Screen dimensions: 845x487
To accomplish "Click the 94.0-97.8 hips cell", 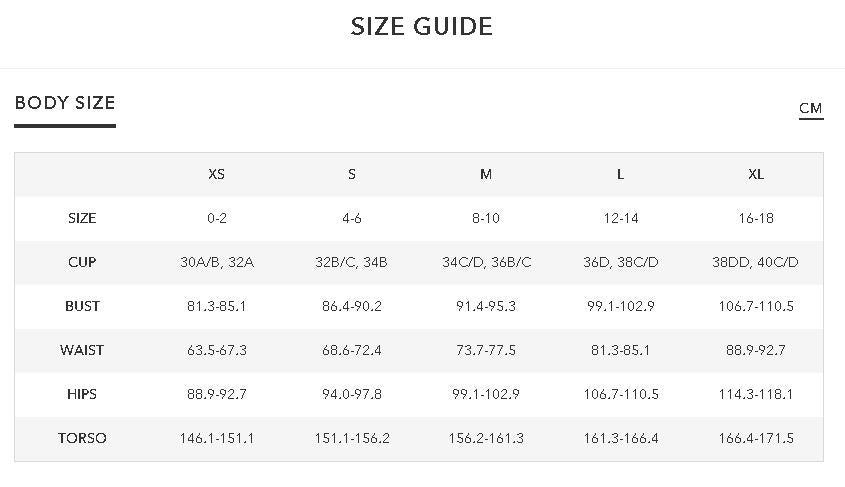I will click(352, 394).
